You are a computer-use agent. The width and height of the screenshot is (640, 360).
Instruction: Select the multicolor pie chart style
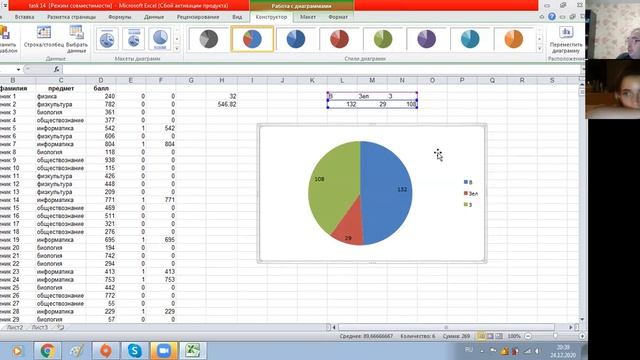click(252, 39)
